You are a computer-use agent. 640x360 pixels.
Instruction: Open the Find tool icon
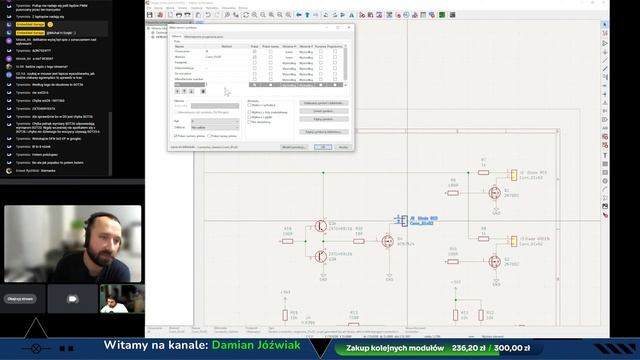(227, 15)
